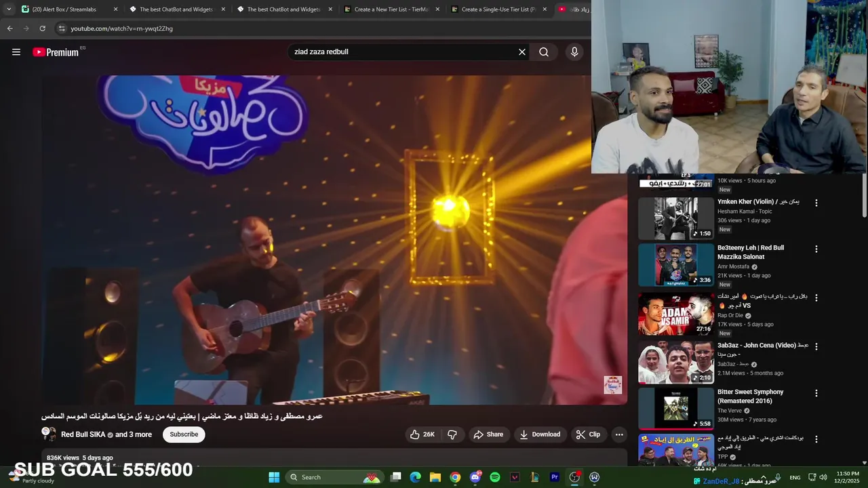Close the Alert Box / Streamlabs tab
Image resolution: width=868 pixels, height=488 pixels.
click(x=115, y=9)
